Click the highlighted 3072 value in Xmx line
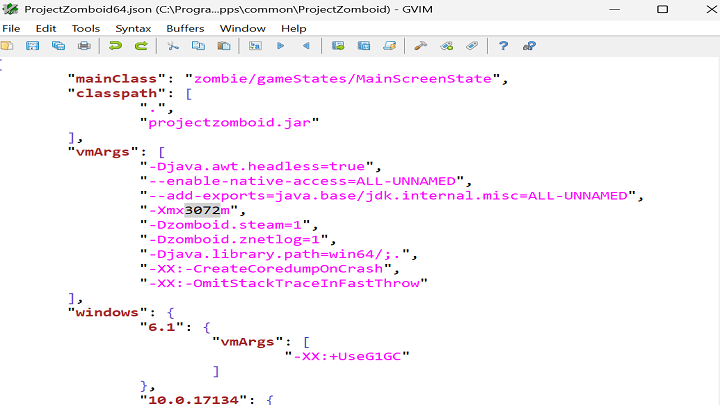 click(x=202, y=210)
